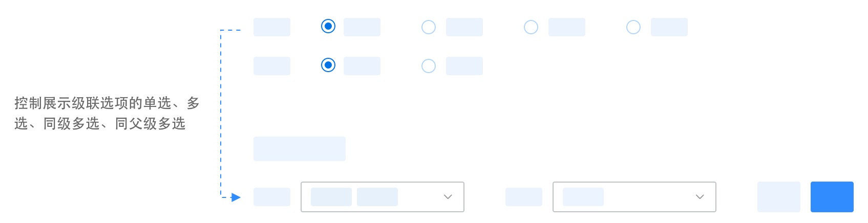868x223 pixels.
Task: Expand the chevron of the two-tag dropdown
Action: pyautogui.click(x=448, y=197)
